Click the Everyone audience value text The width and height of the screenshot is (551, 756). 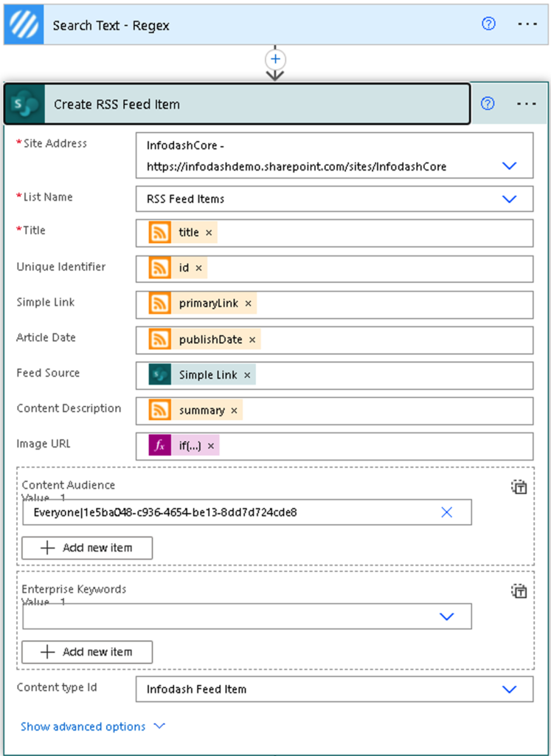(x=165, y=512)
